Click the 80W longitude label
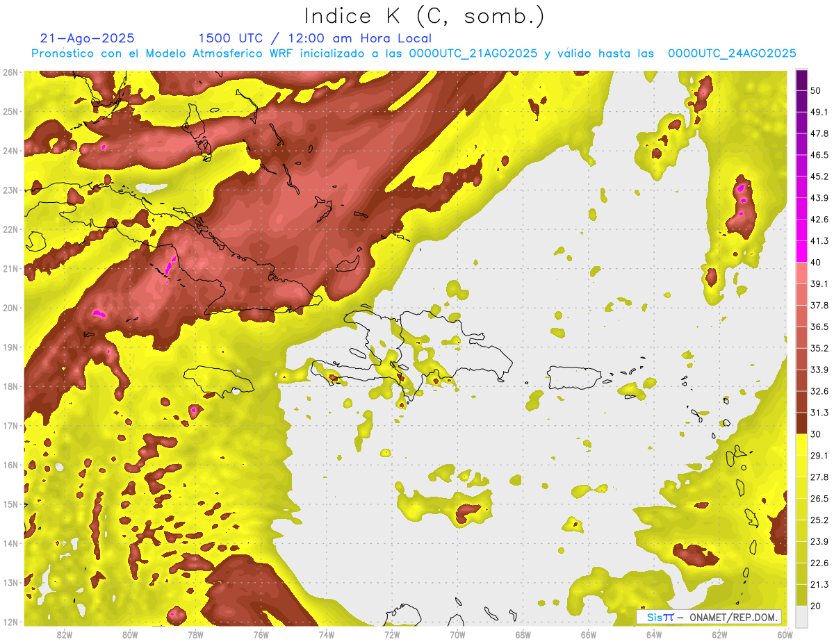Image resolution: width=834 pixels, height=644 pixels. coord(129,635)
